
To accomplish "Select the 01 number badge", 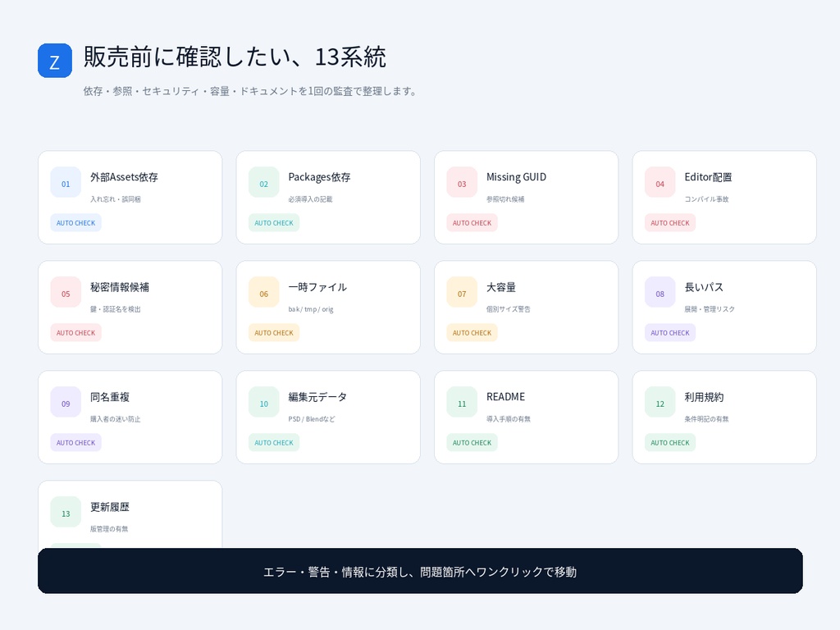I will point(66,182).
